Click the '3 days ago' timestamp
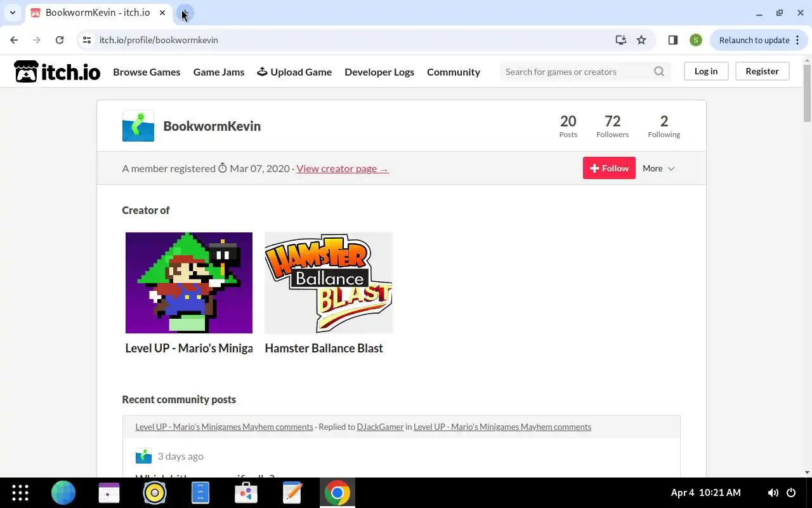Viewport: 812px width, 508px height. [181, 456]
